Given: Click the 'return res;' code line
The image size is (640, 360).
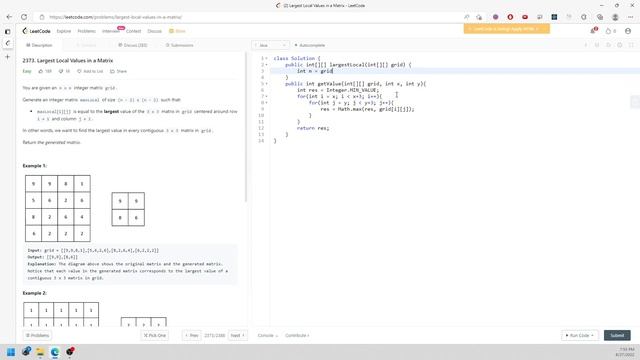Looking at the screenshot, I should pos(313,128).
